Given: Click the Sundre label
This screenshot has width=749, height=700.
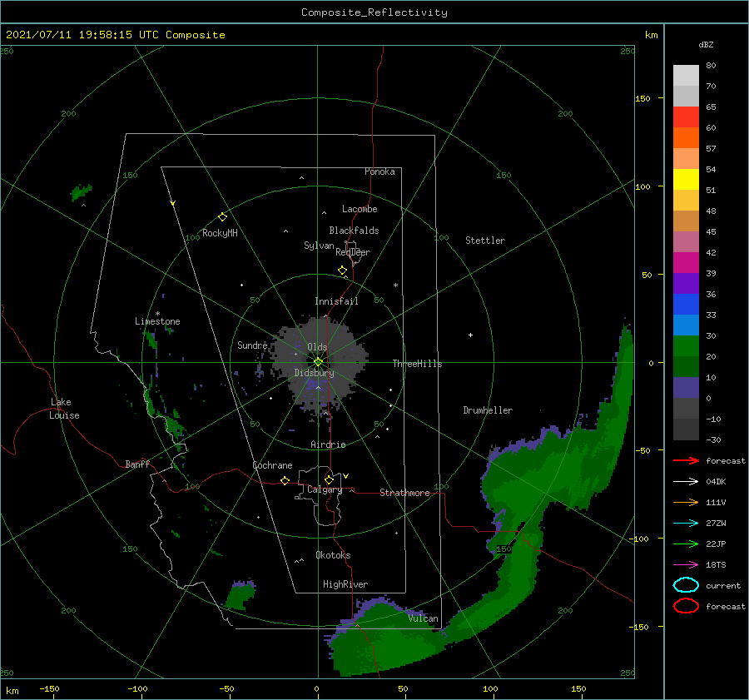Looking at the screenshot, I should click(x=252, y=345).
